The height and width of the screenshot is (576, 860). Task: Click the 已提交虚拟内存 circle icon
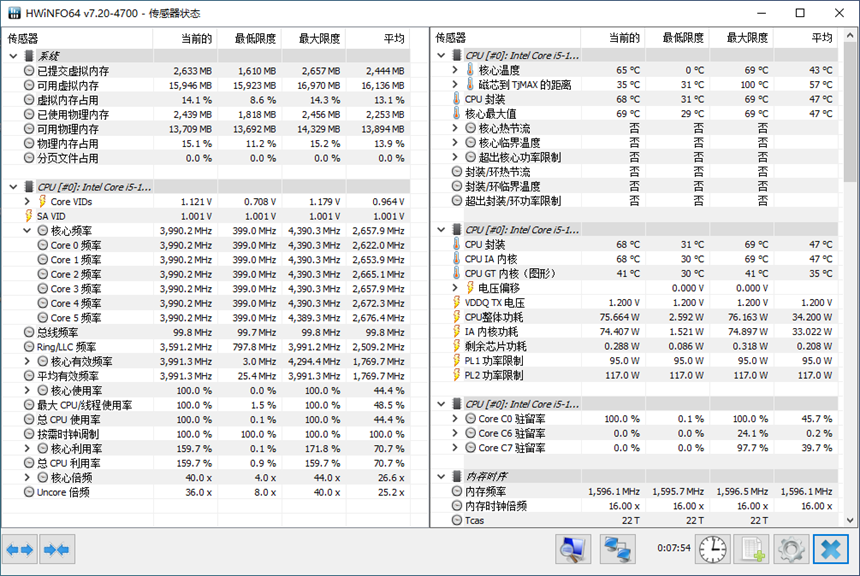point(29,70)
